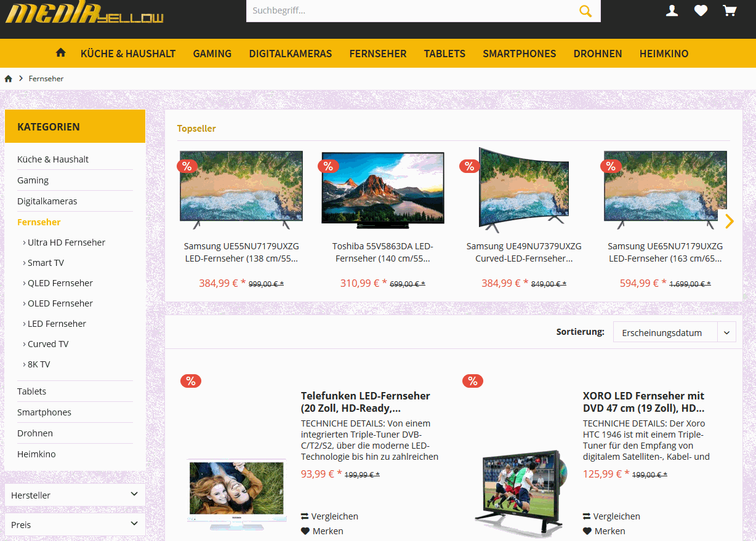Click the 384,99 € price of Samsung UE55NU7179UXZG

(x=222, y=283)
